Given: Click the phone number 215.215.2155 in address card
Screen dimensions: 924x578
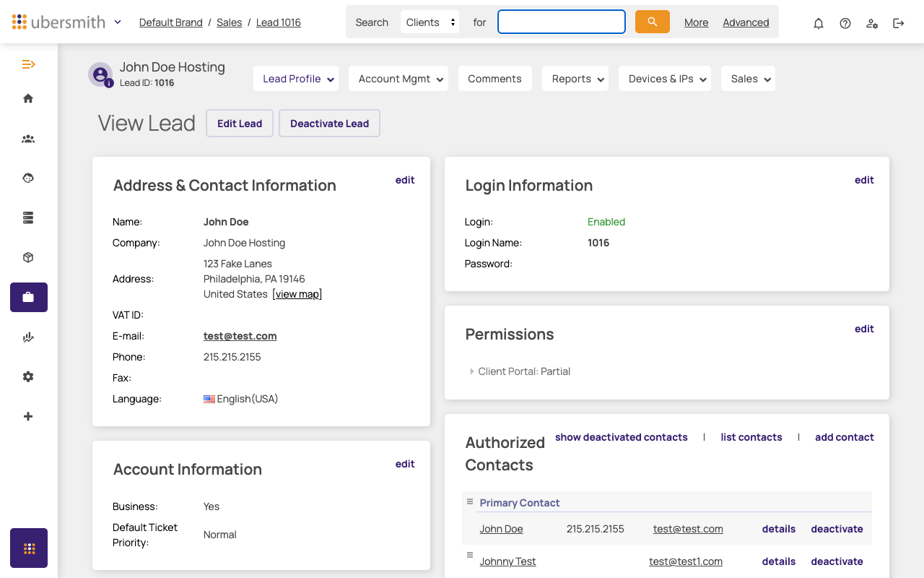Looking at the screenshot, I should point(232,357).
